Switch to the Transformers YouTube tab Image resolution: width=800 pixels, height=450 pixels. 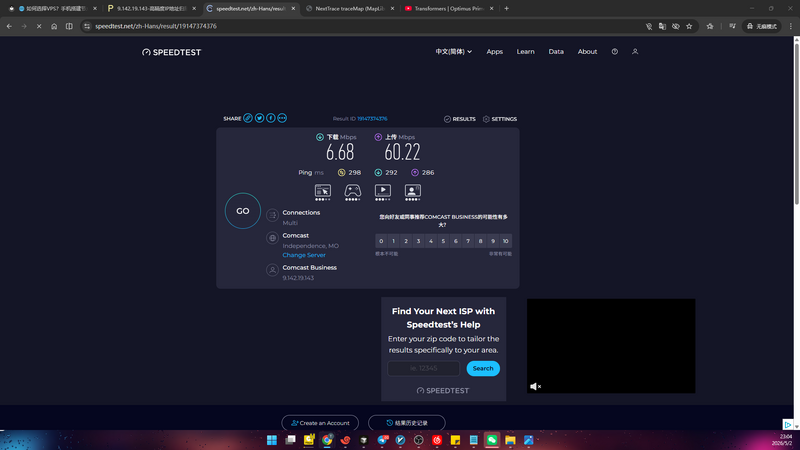pos(449,9)
